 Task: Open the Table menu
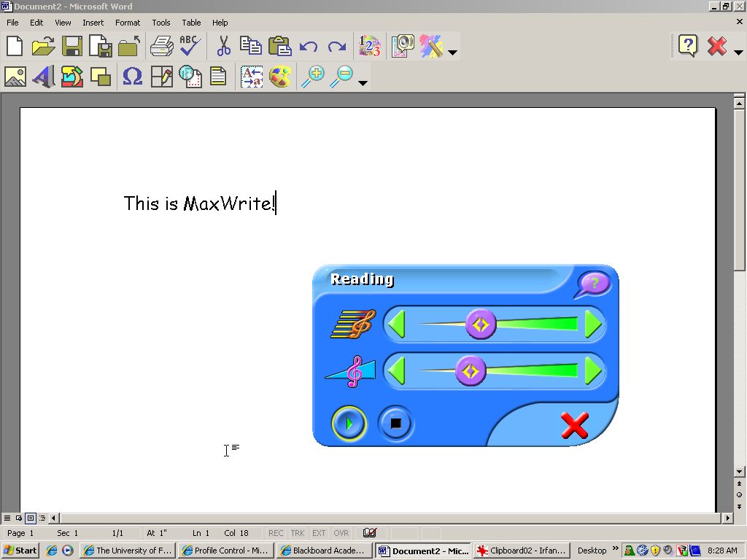(x=191, y=23)
